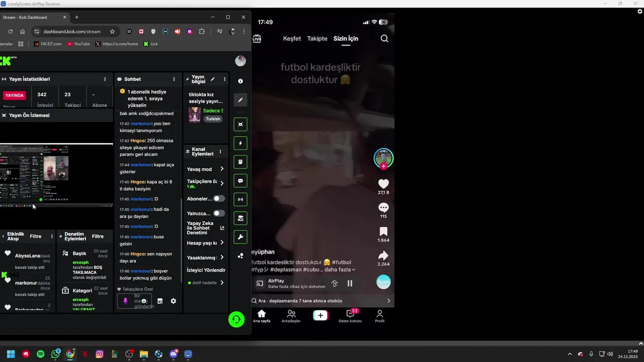Open the spinning sound disc on TikTok
This screenshot has width=644, height=362.
(383, 282)
